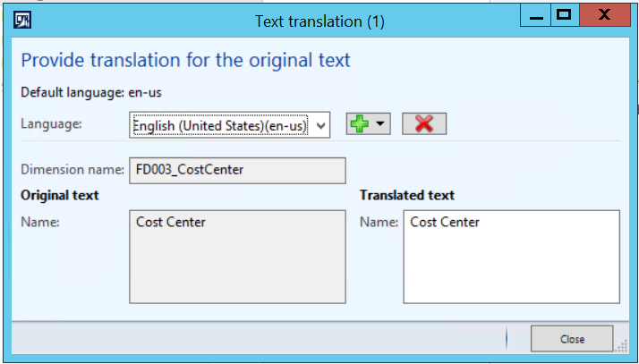This screenshot has width=639, height=364.
Task: Select the FD003_CostCenter dimension name field
Action: click(237, 170)
